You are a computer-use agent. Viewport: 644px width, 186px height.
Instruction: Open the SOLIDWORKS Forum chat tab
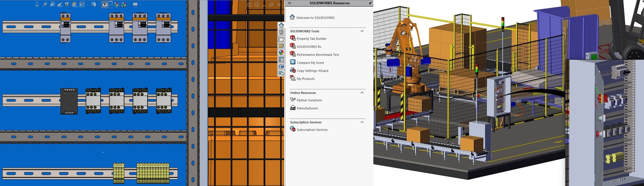[281, 73]
